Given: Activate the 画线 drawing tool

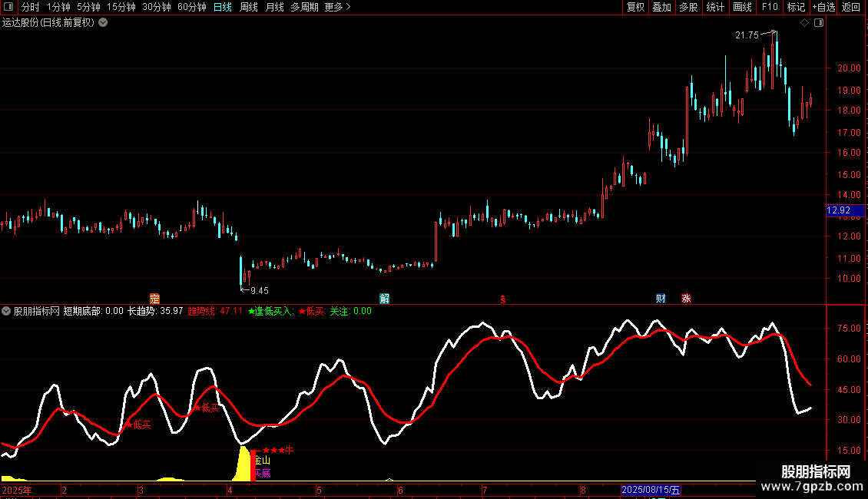Looking at the screenshot, I should (x=742, y=7).
